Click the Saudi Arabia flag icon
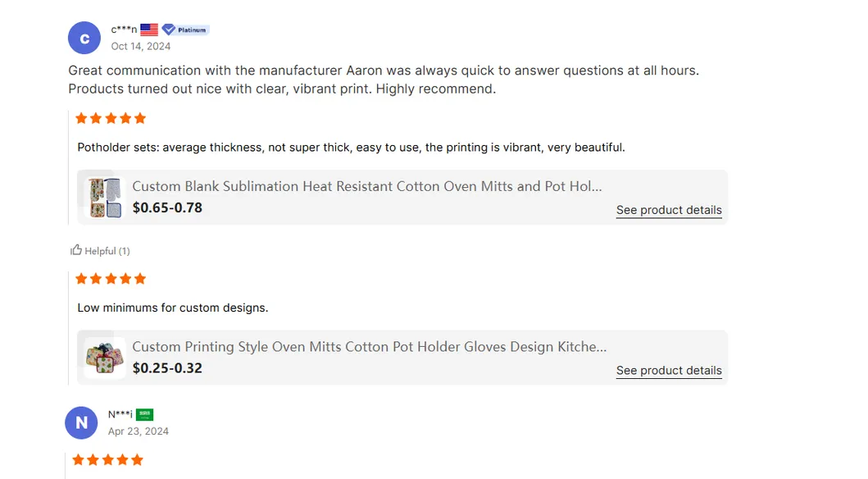The image size is (868, 479). click(145, 414)
